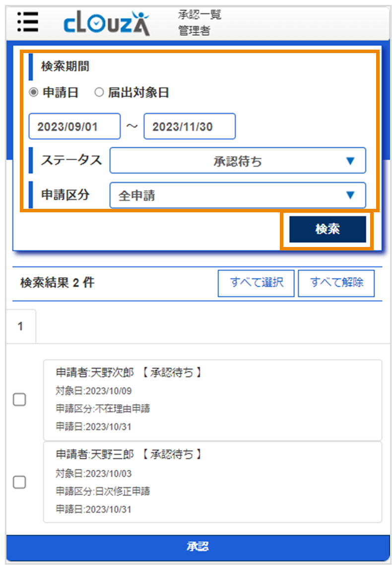Click すべて選択 to select all results
This screenshot has height=565, width=392.
256,283
